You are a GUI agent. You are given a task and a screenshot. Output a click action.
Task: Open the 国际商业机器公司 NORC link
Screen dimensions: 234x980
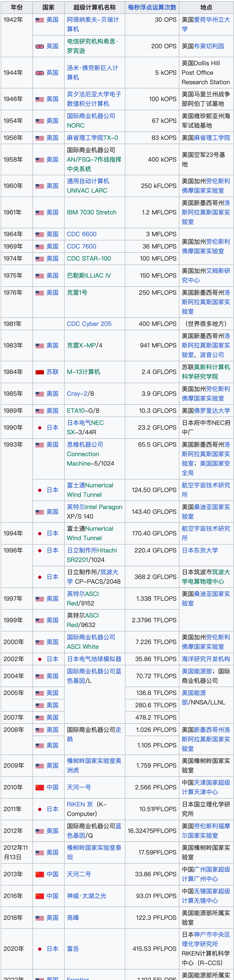tap(91, 121)
